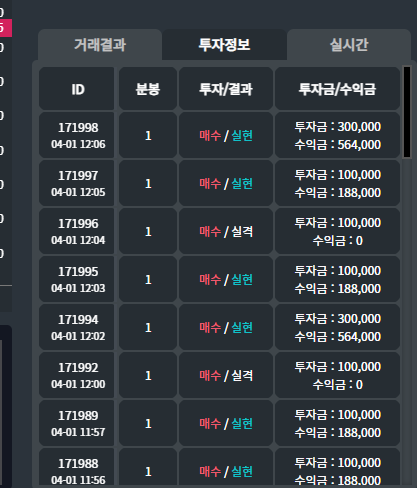Select trade ID 171998 cell
The height and width of the screenshot is (488, 417).
[x=77, y=135]
